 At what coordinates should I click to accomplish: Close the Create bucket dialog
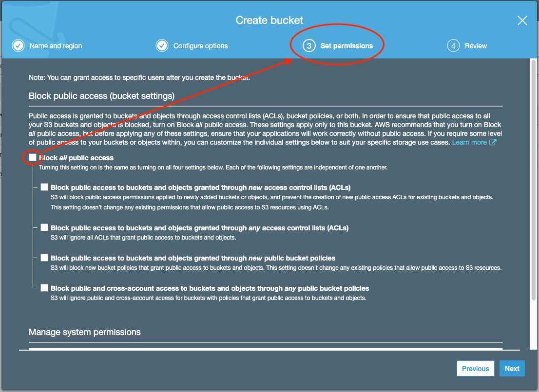click(x=522, y=20)
